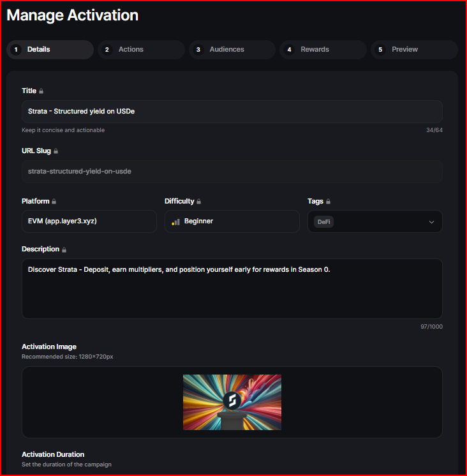Click the step 1 number badge
This screenshot has height=476, width=467.
click(x=16, y=50)
